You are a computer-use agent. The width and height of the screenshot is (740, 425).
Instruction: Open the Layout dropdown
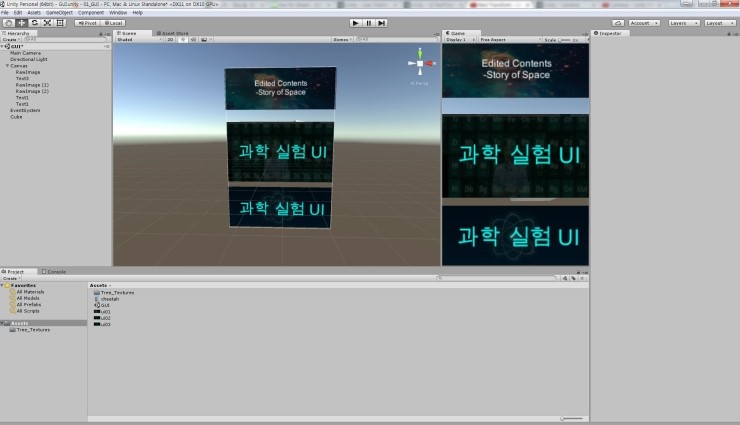click(720, 23)
